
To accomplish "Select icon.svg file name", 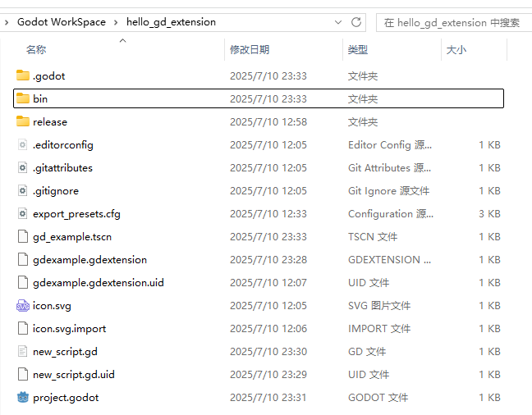I will coord(52,306).
